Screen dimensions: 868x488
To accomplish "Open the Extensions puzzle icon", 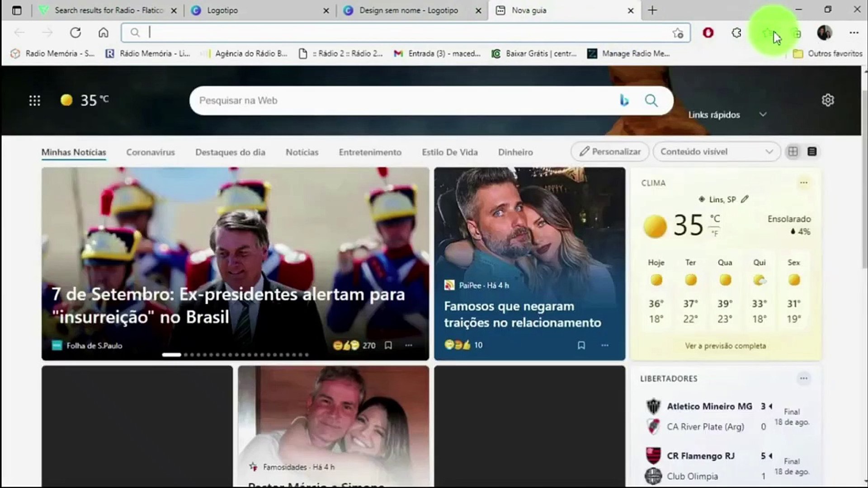I will [x=736, y=33].
